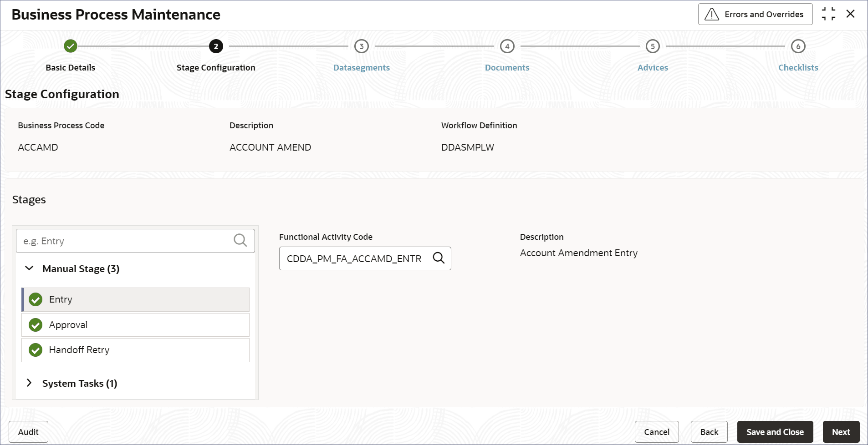The width and height of the screenshot is (868, 445).
Task: Go to the Datasegments step
Action: 361,67
